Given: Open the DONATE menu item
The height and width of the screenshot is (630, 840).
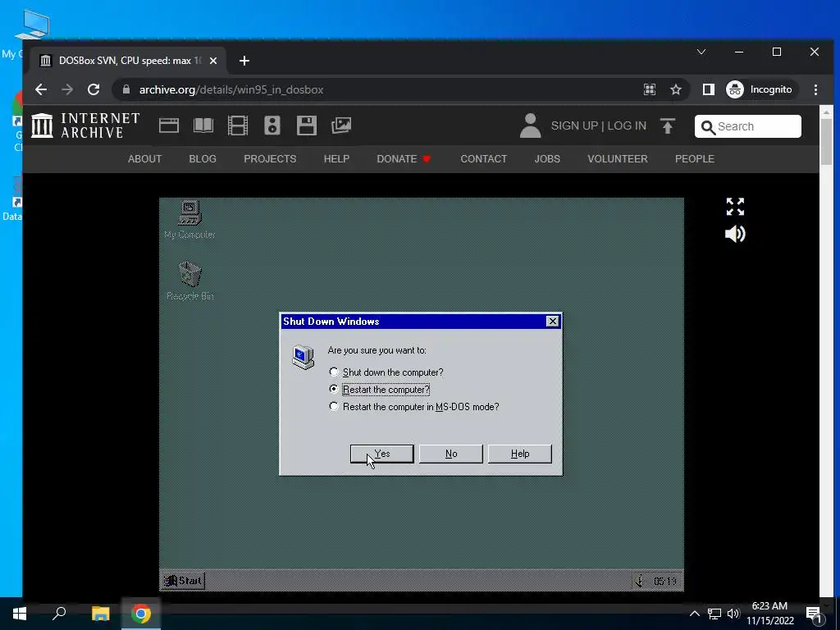Looking at the screenshot, I should point(404,159).
